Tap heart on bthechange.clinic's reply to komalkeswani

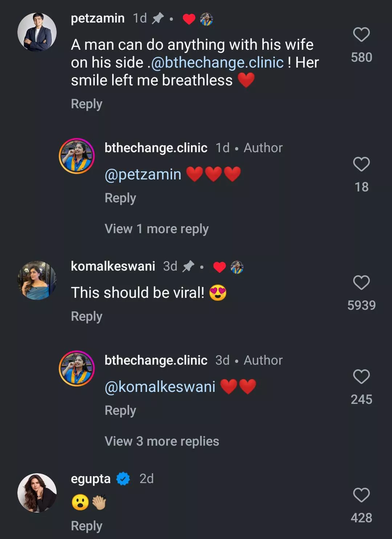pos(361,377)
